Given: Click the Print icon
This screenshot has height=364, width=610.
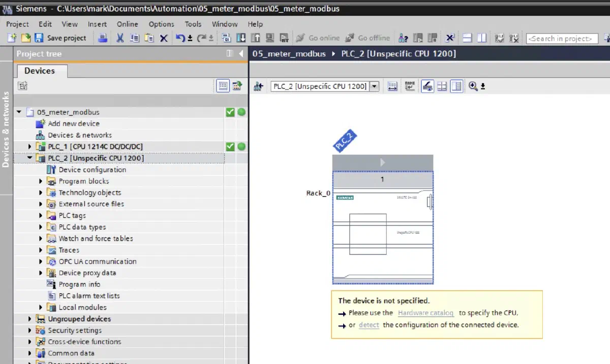Looking at the screenshot, I should coord(103,38).
